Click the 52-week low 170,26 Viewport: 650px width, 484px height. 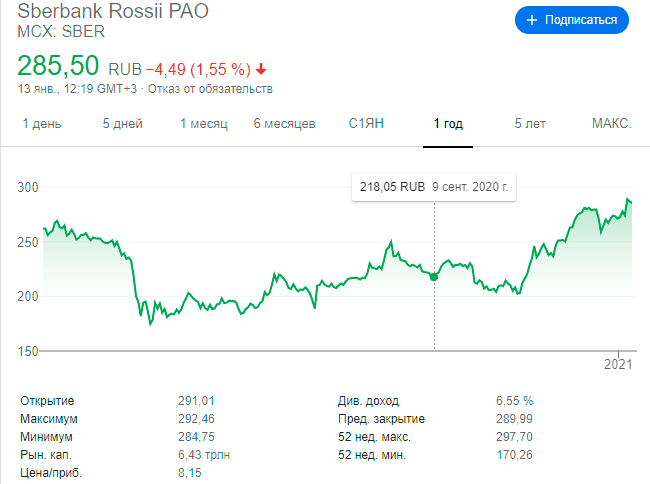coord(514,455)
